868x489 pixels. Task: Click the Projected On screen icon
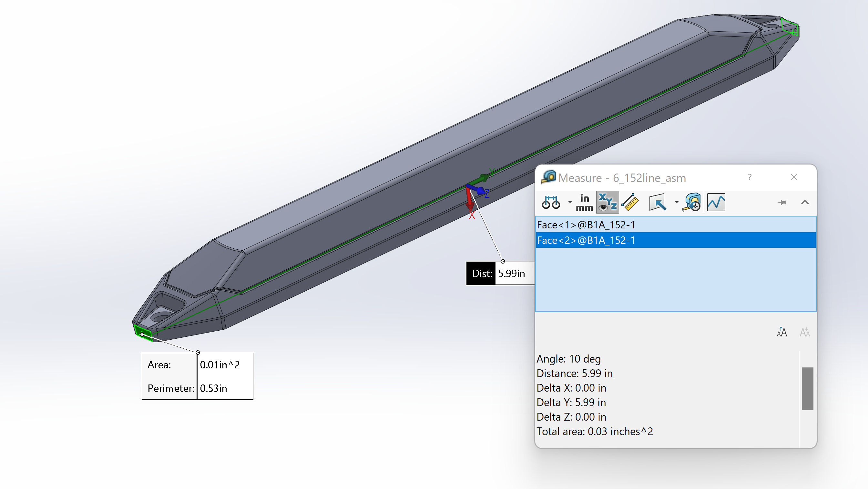click(658, 203)
